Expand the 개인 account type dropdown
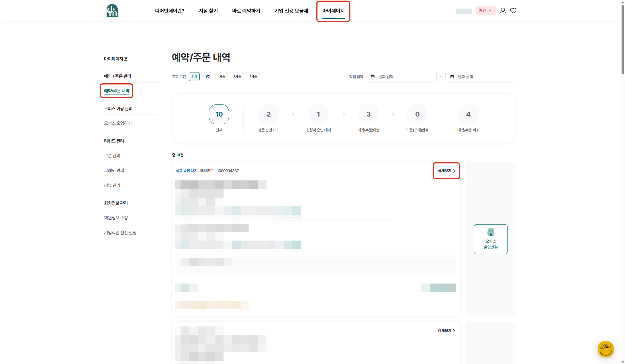The image size is (625, 364). point(485,11)
